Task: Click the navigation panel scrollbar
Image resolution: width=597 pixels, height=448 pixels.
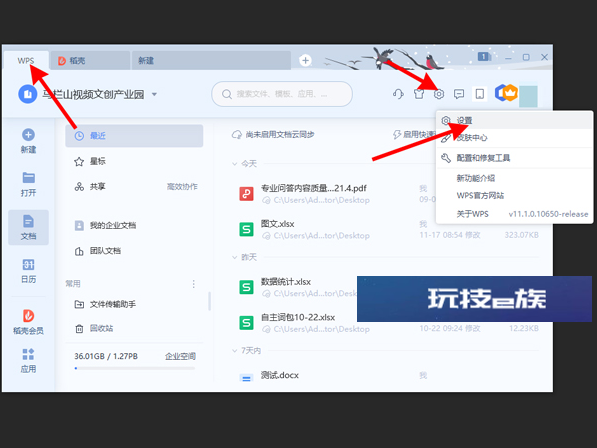Action: point(209,301)
